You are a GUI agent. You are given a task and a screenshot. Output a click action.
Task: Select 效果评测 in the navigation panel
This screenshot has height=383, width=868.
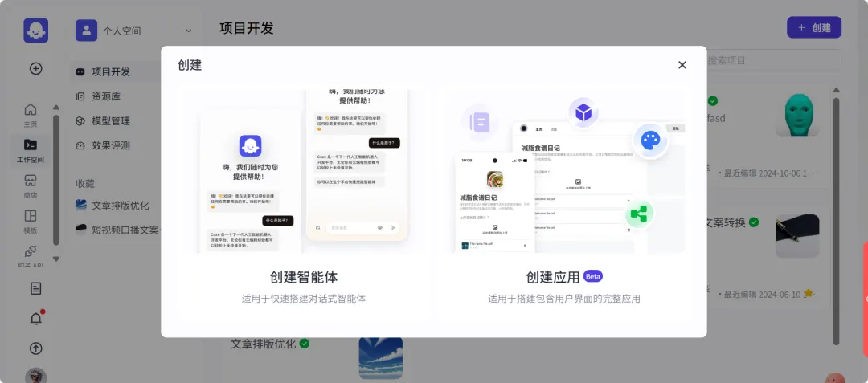tap(111, 146)
